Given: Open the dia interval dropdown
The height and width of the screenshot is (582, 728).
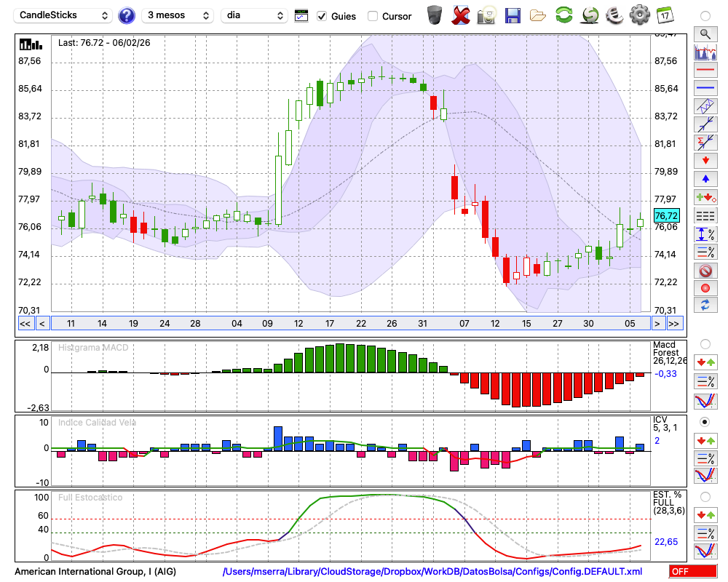Looking at the screenshot, I should click(x=254, y=15).
